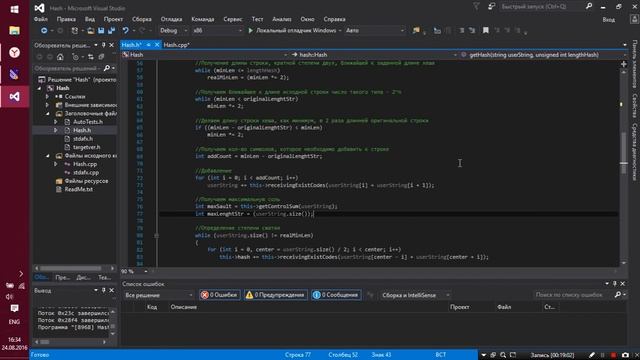Close the Solution Explorer panel
640x360 pixels.
111,45
